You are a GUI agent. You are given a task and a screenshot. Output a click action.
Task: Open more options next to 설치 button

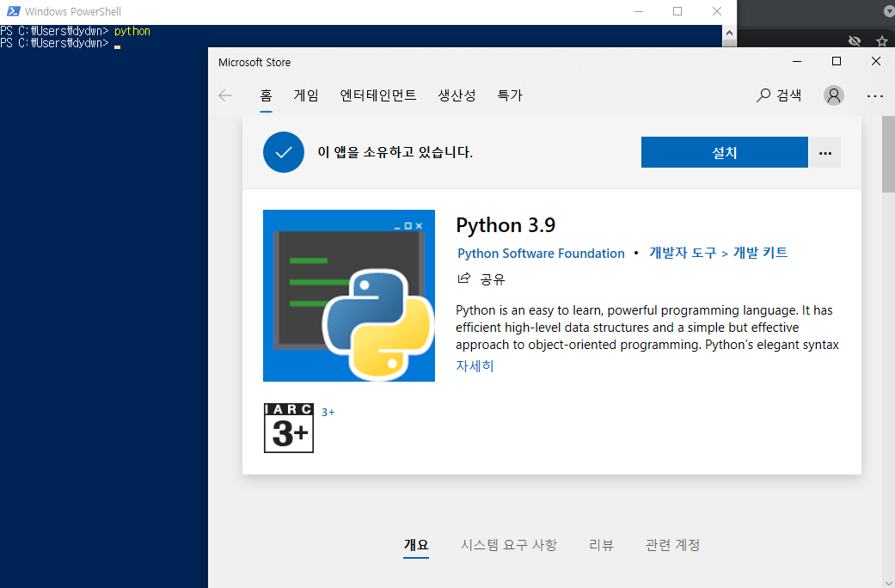[x=825, y=152]
